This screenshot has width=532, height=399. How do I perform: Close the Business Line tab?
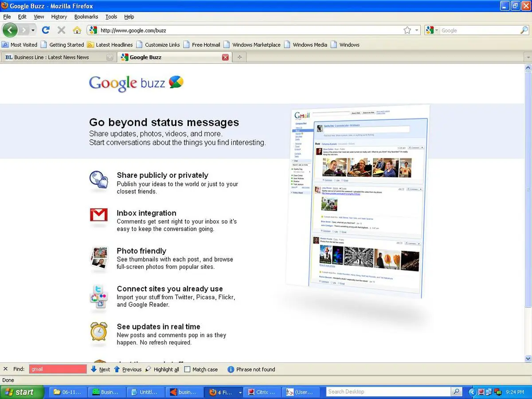[x=110, y=57]
